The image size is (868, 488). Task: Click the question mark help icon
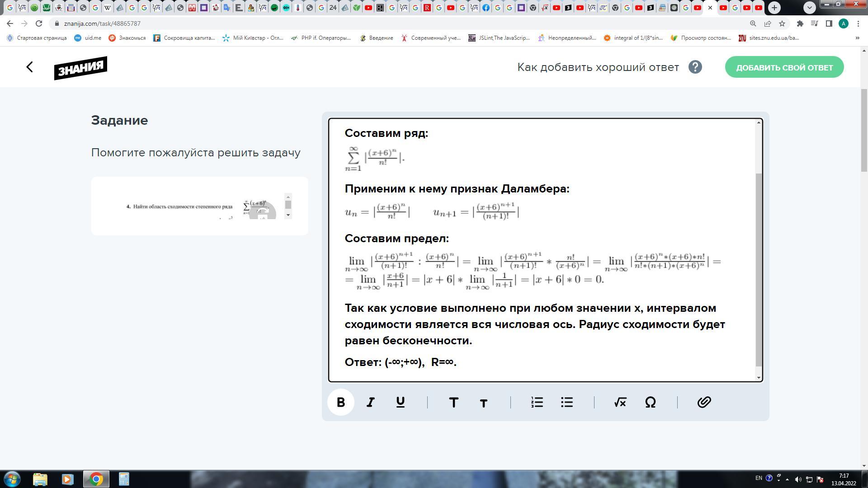695,67
